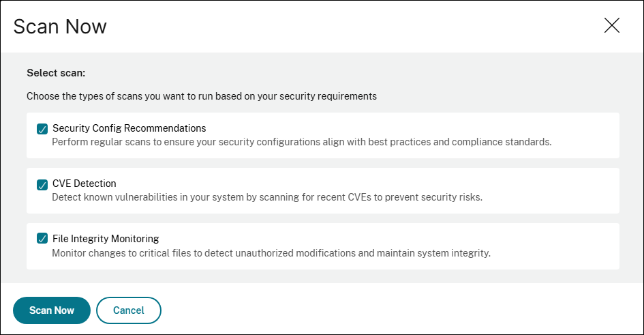Click the File Integrity Monitoring label text
The image size is (644, 335).
[x=106, y=239]
